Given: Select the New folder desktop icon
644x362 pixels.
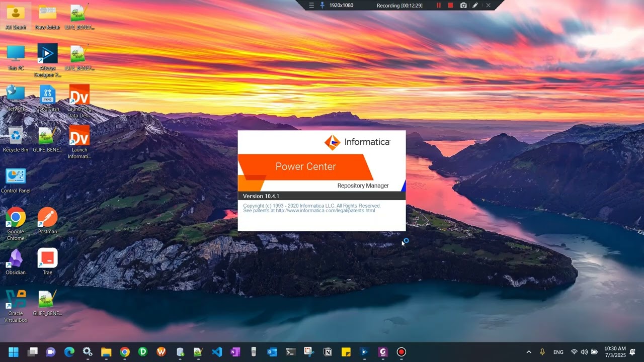Looking at the screenshot, I should 47,17.
